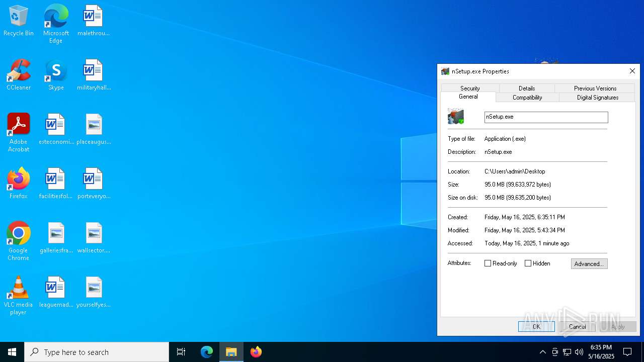Enable the Read-only attribute checkbox

click(488, 263)
